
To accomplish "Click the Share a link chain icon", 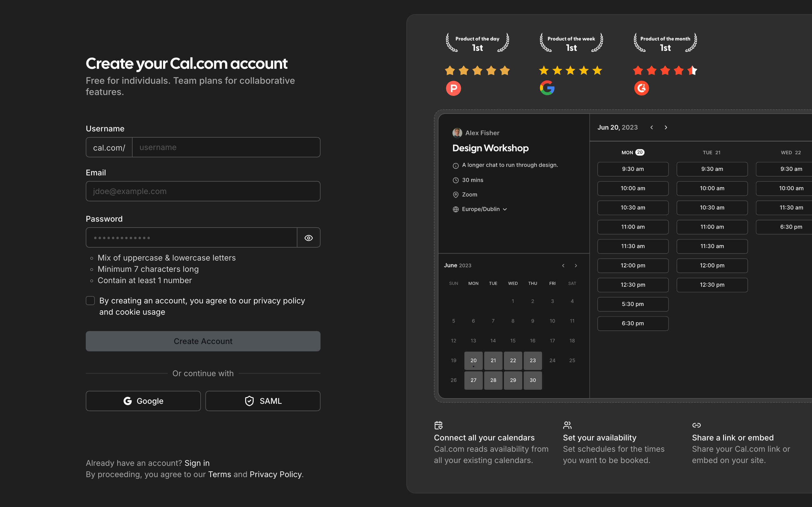I will pyautogui.click(x=696, y=425).
